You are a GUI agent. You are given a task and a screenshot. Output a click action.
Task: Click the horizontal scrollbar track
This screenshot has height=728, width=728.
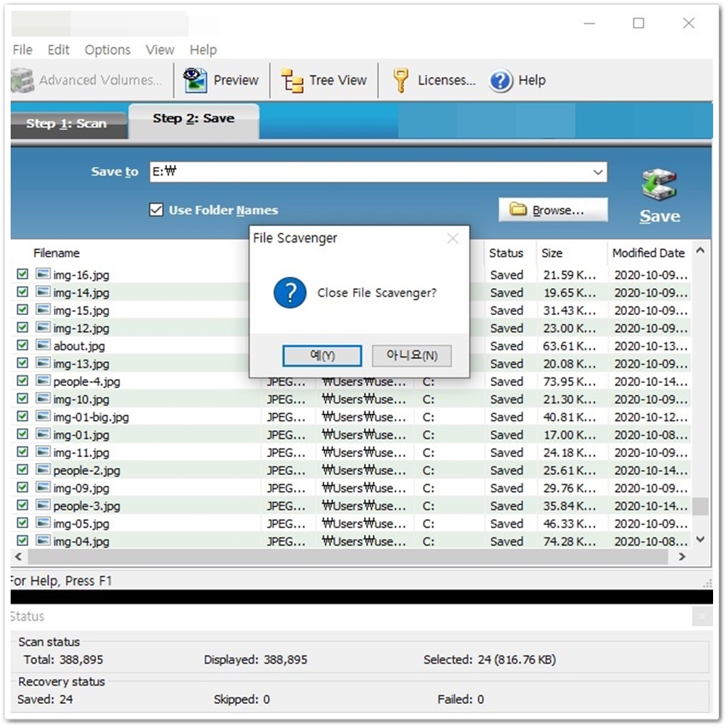point(347,556)
